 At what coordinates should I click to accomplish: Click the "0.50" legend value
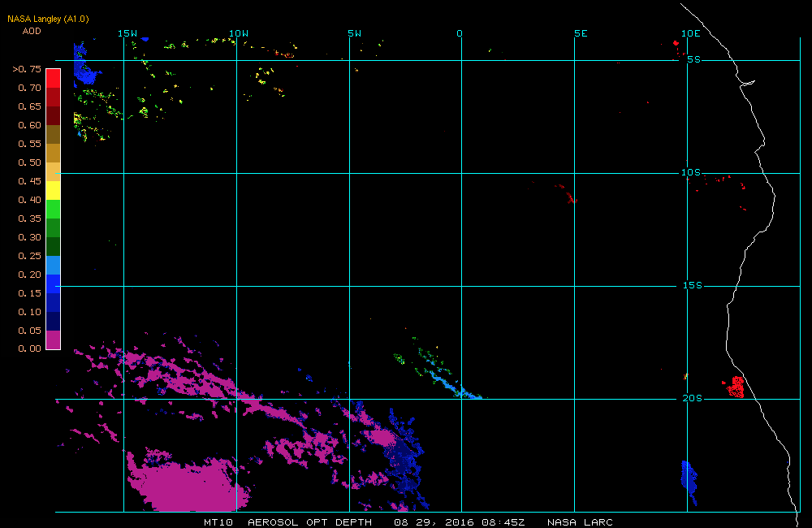(29, 162)
